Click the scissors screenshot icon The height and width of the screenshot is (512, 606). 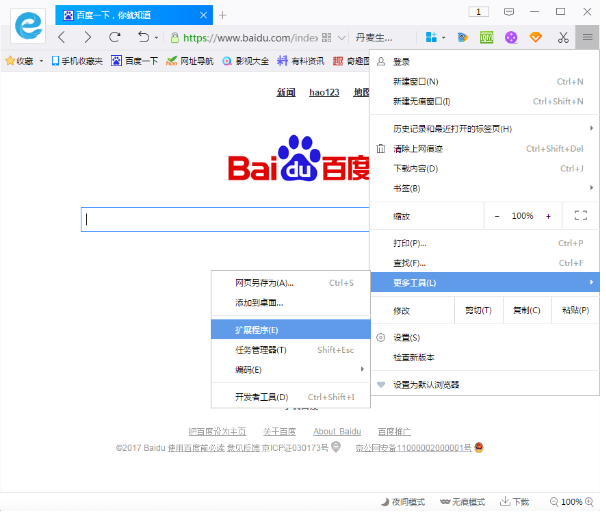pyautogui.click(x=563, y=37)
